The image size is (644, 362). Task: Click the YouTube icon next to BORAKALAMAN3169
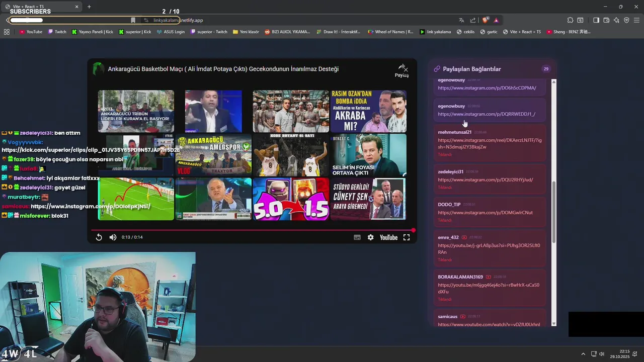click(x=488, y=277)
